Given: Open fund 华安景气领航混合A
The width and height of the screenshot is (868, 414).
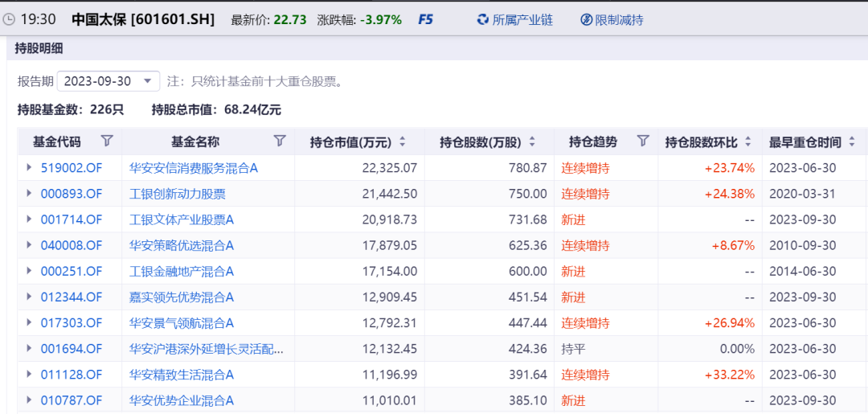Looking at the screenshot, I should 182,323.
